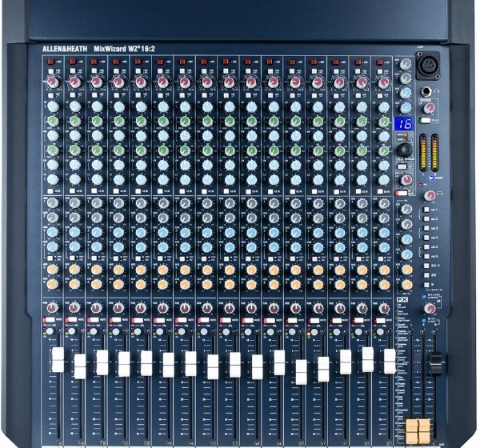The image size is (480, 448).
Task: Toggle channel 3 aux pre/post switch
Action: pos(94,258)
